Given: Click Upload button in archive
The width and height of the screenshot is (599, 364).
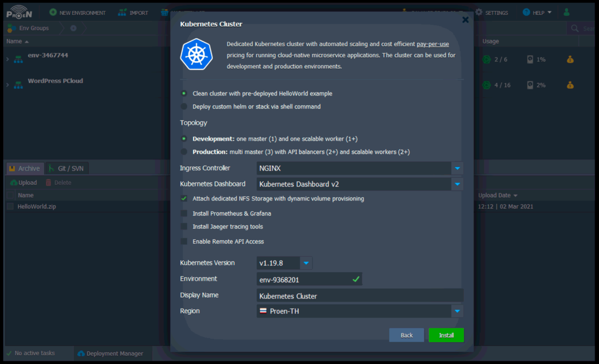Looking at the screenshot, I should [x=23, y=183].
